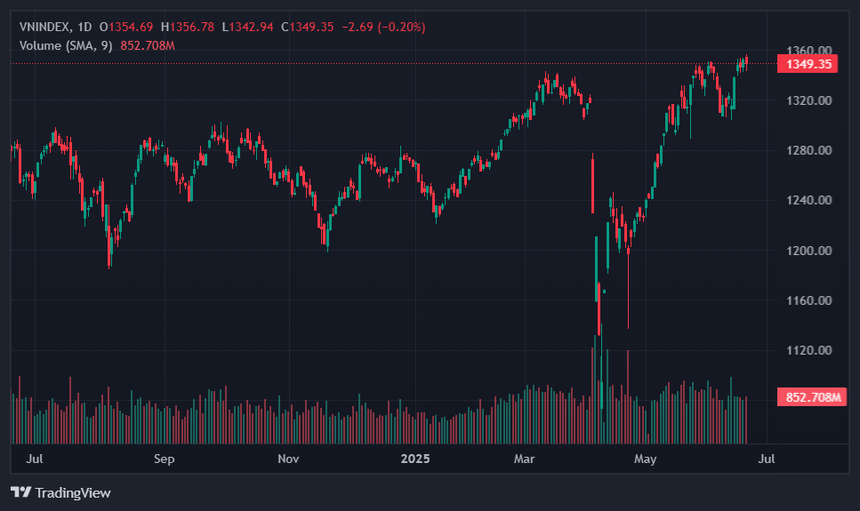860x511 pixels.
Task: Select the Mar marker on the time axis
Action: [524, 459]
